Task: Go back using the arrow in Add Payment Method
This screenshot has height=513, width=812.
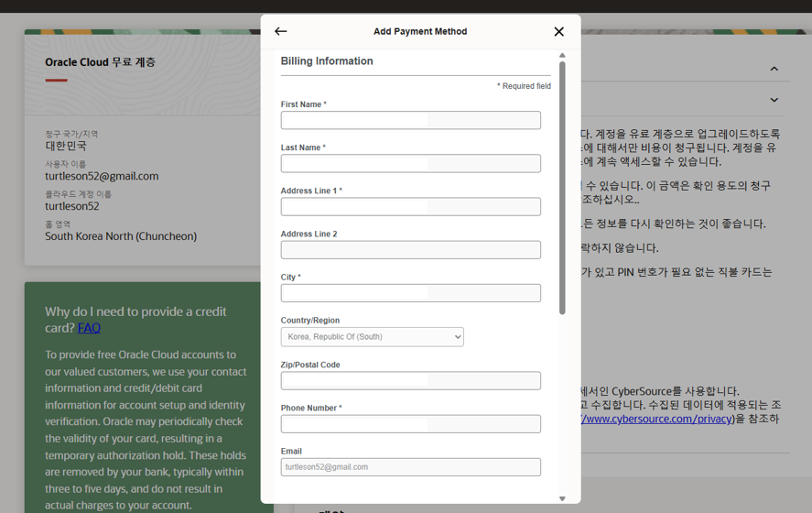Action: point(281,32)
